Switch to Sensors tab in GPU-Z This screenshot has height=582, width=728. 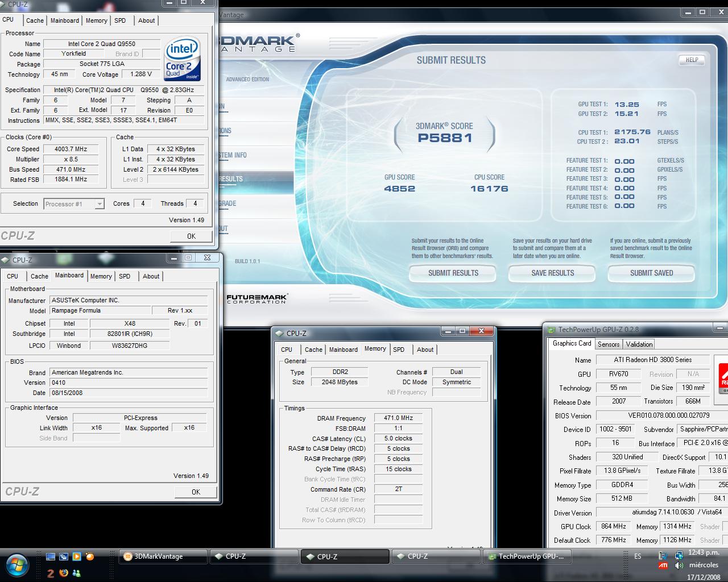click(609, 344)
